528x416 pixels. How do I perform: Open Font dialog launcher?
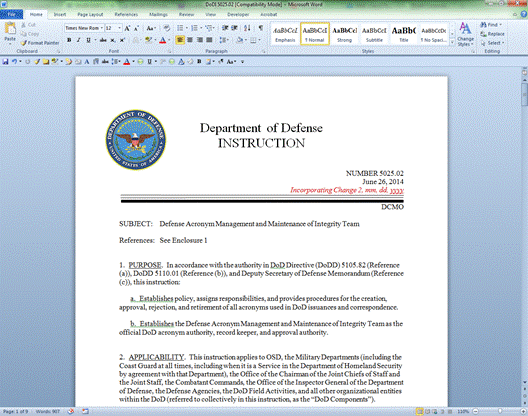tap(169, 52)
